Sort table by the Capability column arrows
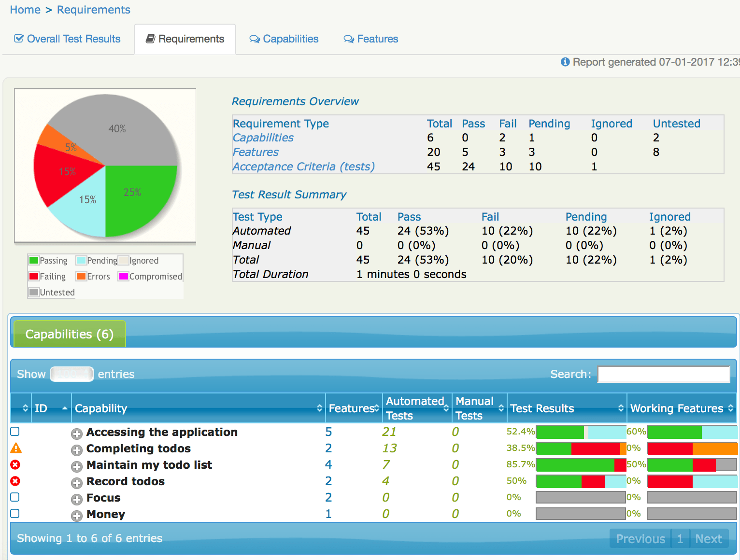This screenshot has width=740, height=560. 319,408
